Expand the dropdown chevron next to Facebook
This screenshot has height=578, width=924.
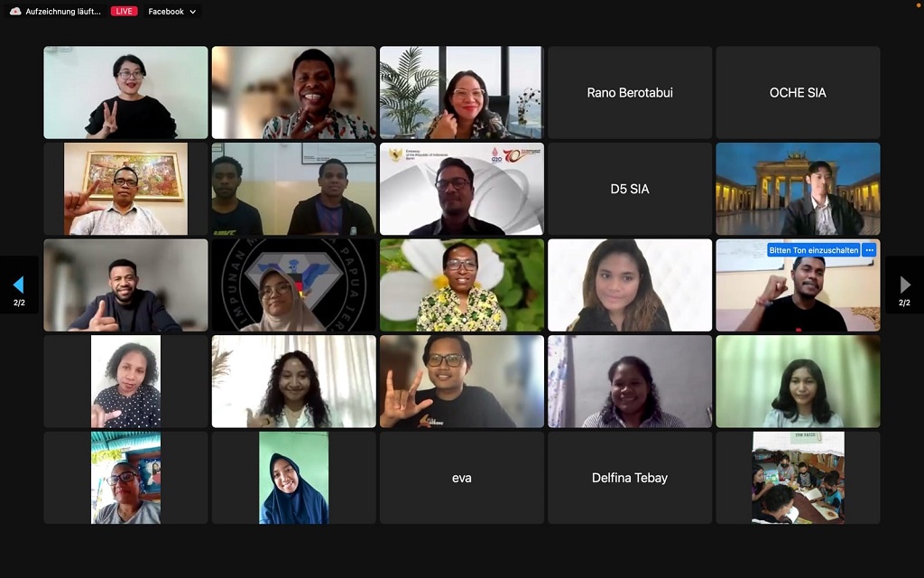[193, 12]
